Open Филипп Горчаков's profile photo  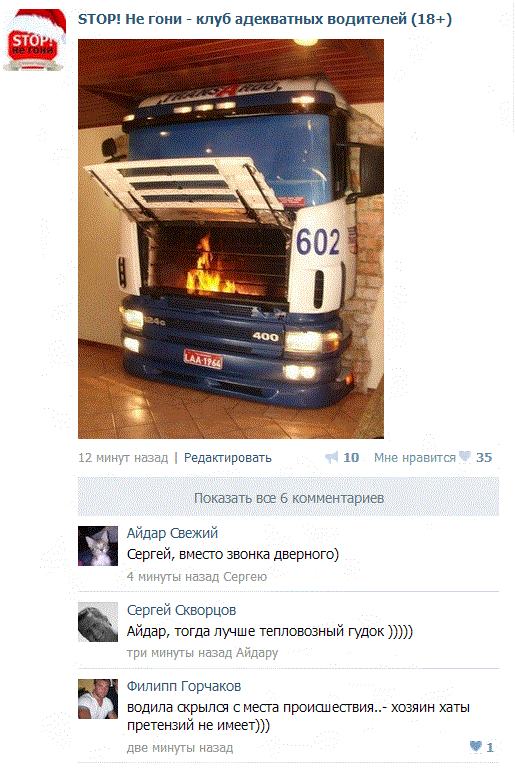coord(98,699)
